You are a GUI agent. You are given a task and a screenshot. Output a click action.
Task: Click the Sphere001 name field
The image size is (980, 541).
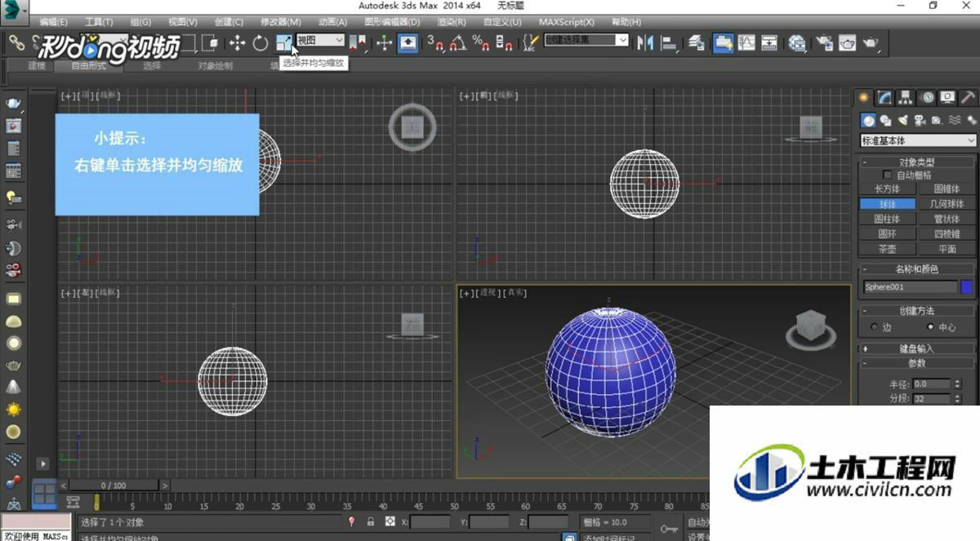pyautogui.click(x=910, y=287)
